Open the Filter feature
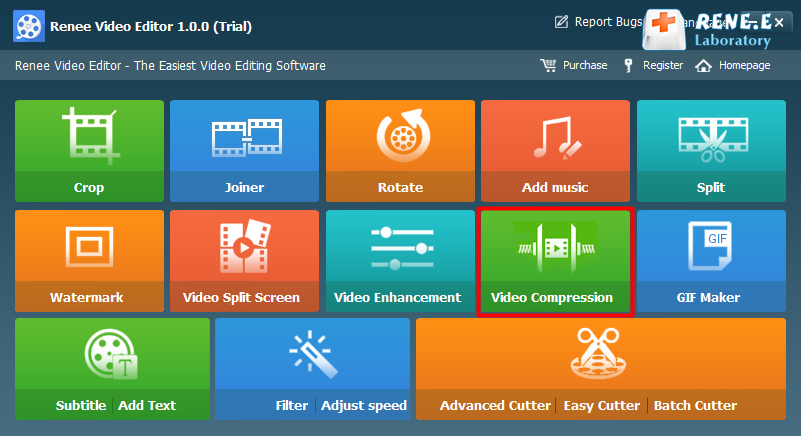Image resolution: width=801 pixels, height=436 pixels. pos(292,405)
